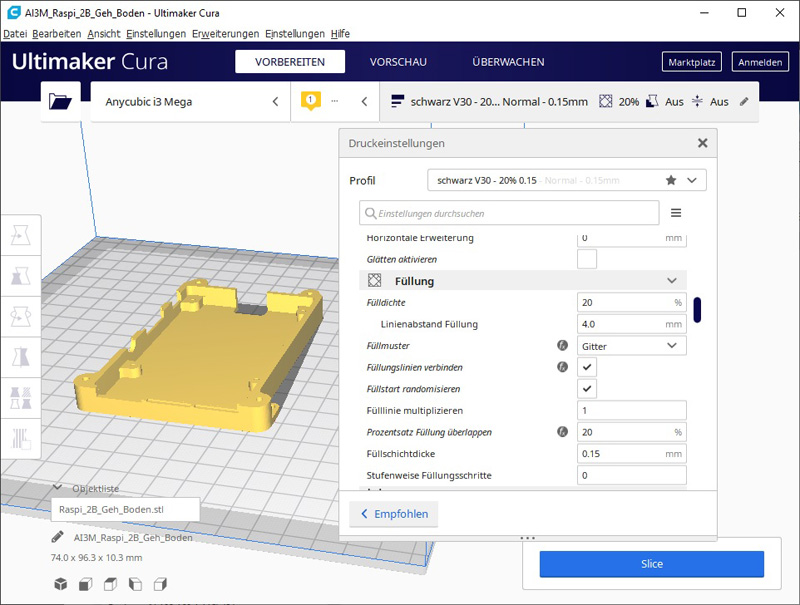Click the Stufenweise Füllungsschritte field
This screenshot has width=800, height=605.
click(632, 475)
